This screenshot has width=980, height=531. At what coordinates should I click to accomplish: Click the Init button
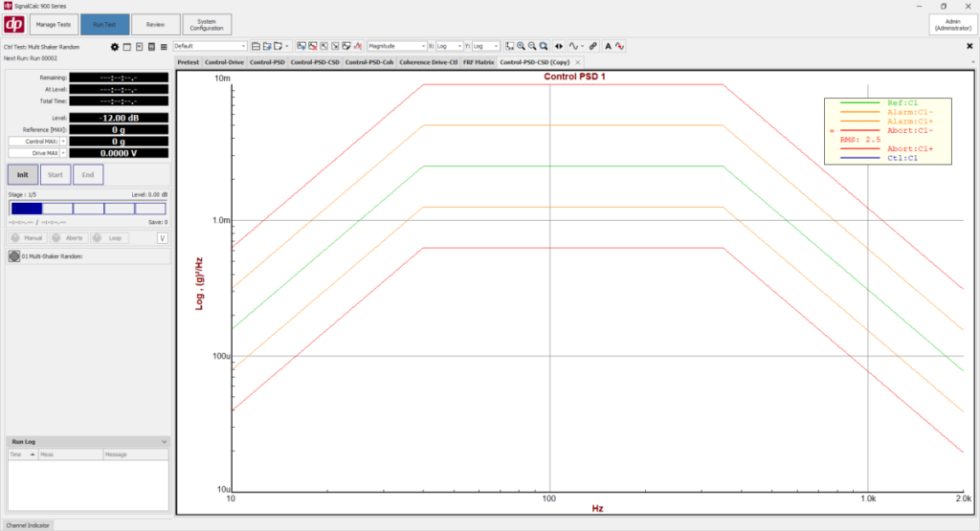pos(23,175)
